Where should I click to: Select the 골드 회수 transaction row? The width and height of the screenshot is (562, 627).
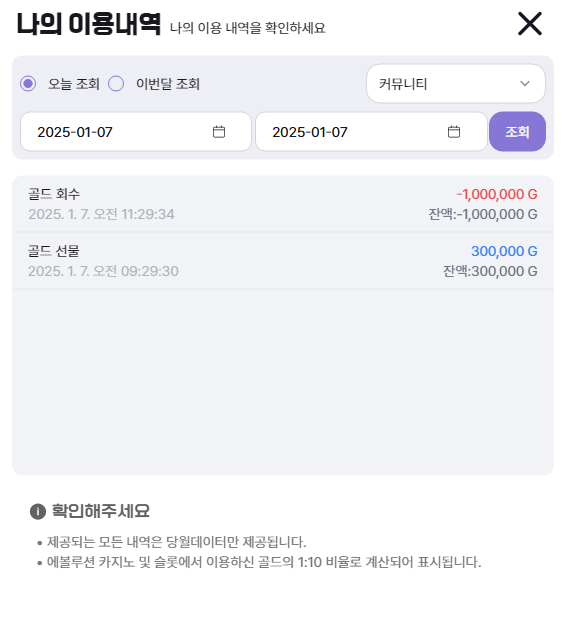283,204
